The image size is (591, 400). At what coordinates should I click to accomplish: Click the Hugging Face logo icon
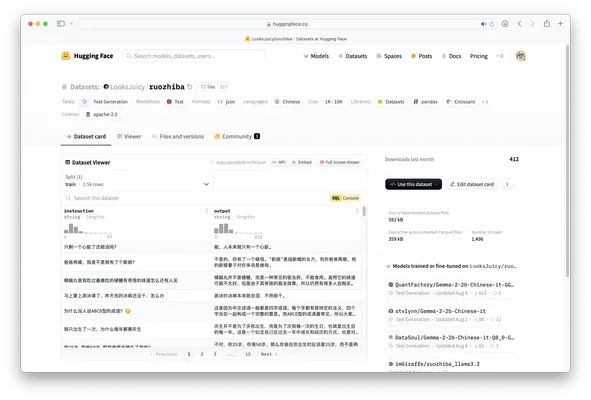(66, 56)
